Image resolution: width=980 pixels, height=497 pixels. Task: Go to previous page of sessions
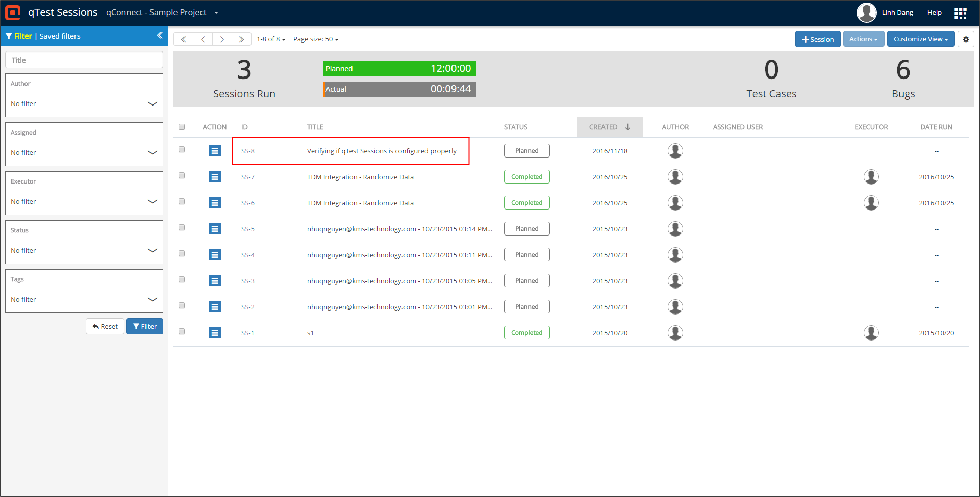203,39
